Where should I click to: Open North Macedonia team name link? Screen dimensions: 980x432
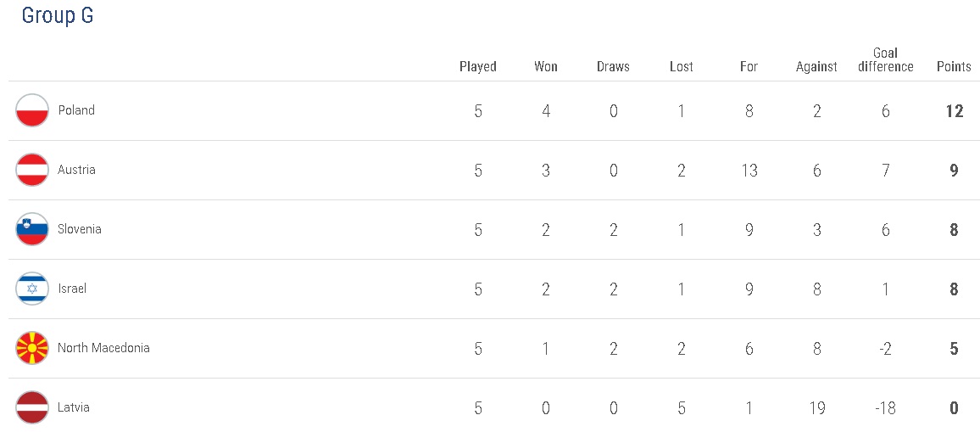click(103, 348)
